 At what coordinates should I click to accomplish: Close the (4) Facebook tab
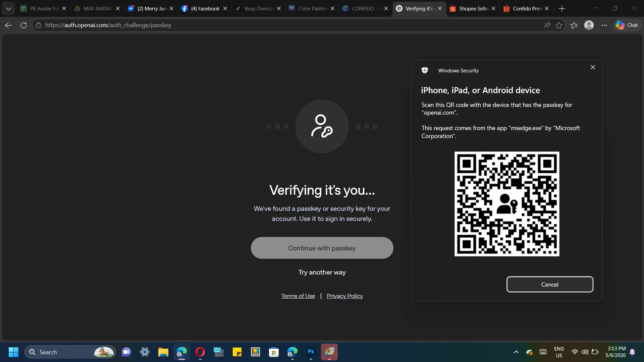coord(225,9)
